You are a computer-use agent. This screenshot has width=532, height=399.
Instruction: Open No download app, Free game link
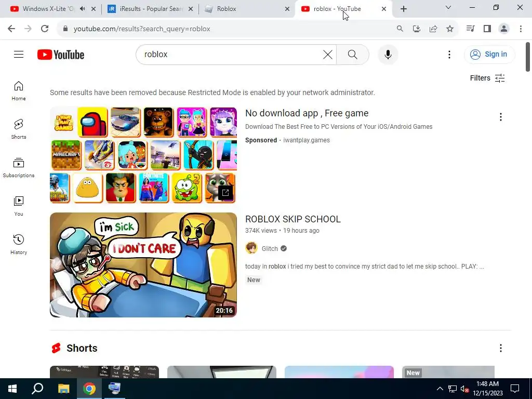[307, 113]
